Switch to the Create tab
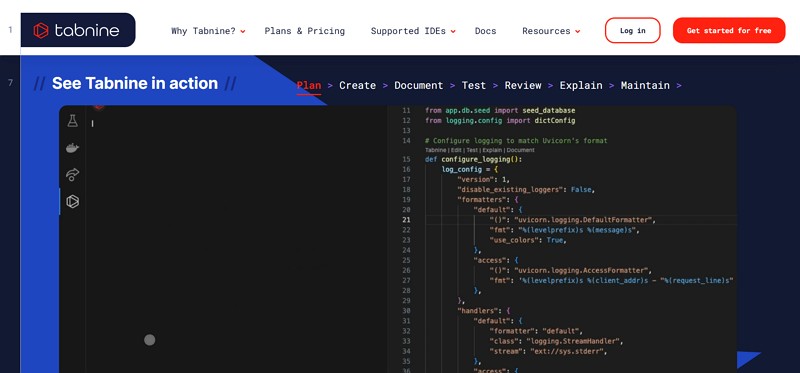This screenshot has width=800, height=373. click(358, 85)
